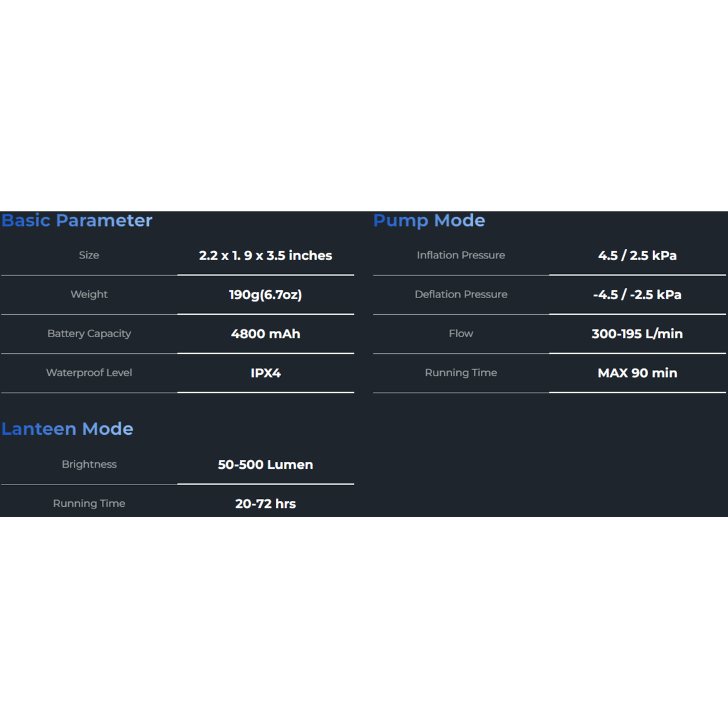
Task: Click the Deflation Pressure label
Action: (461, 294)
